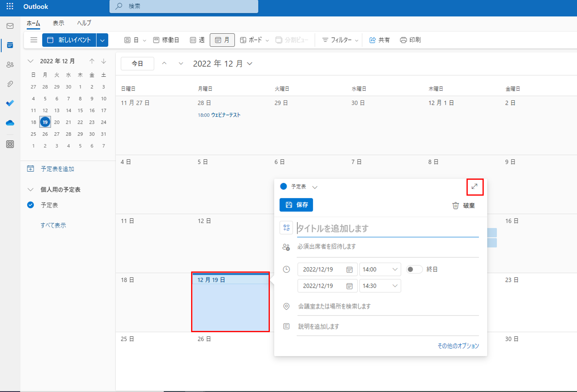Click the top search box
Viewport: 577px width, 392px height.
[x=184, y=6]
